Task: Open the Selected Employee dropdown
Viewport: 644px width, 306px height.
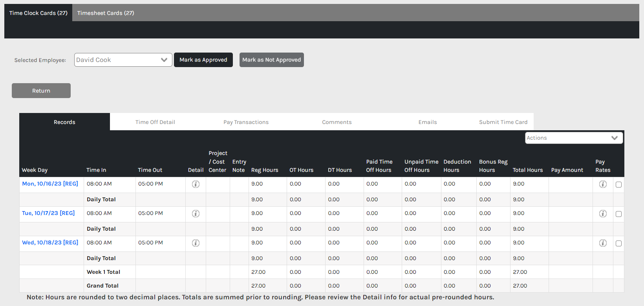Action: (x=123, y=60)
